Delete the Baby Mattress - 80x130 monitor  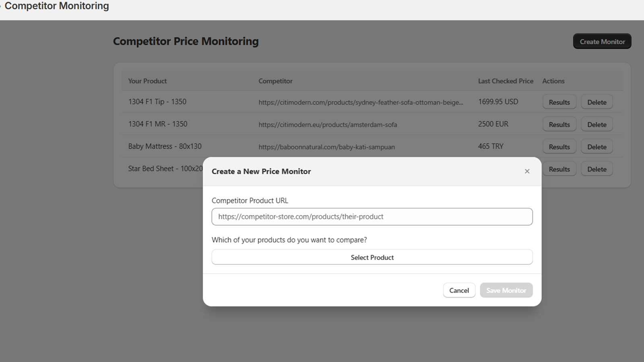(x=597, y=146)
